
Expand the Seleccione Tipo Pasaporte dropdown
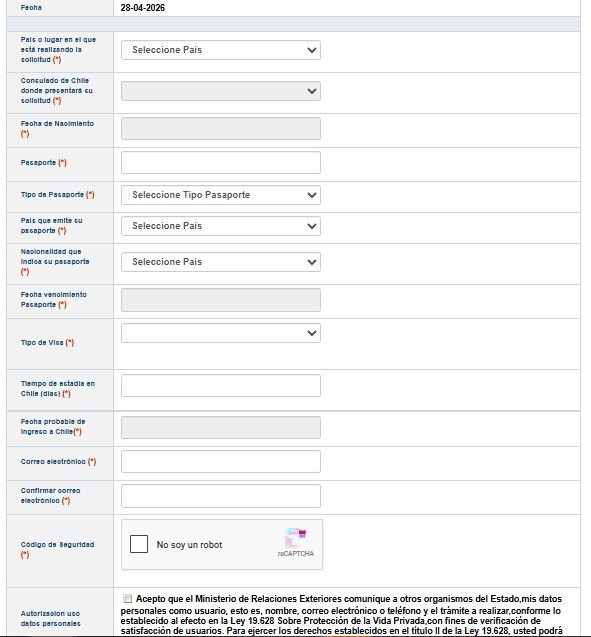[x=221, y=195]
